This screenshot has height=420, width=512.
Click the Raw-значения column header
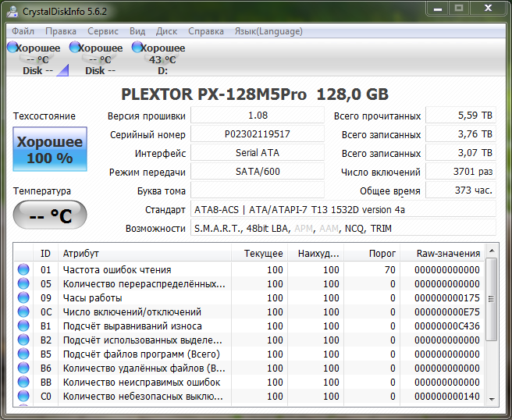442,253
